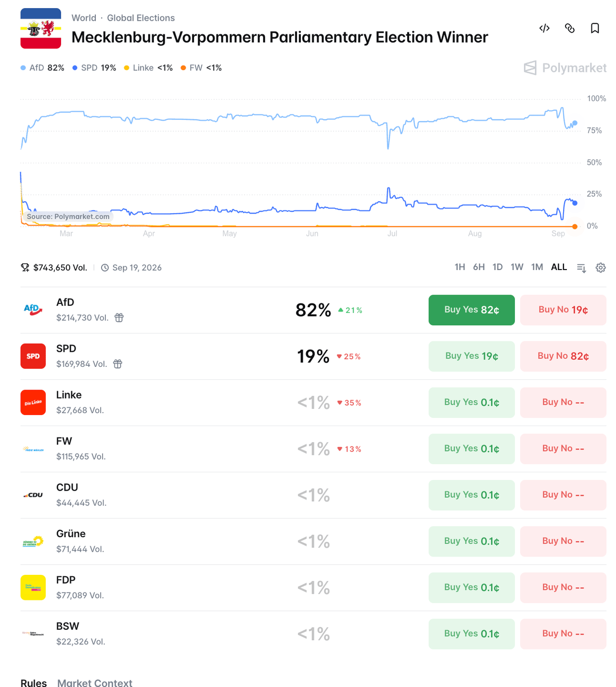This screenshot has width=616, height=687.
Task: Click the embed code icon
Action: [544, 28]
